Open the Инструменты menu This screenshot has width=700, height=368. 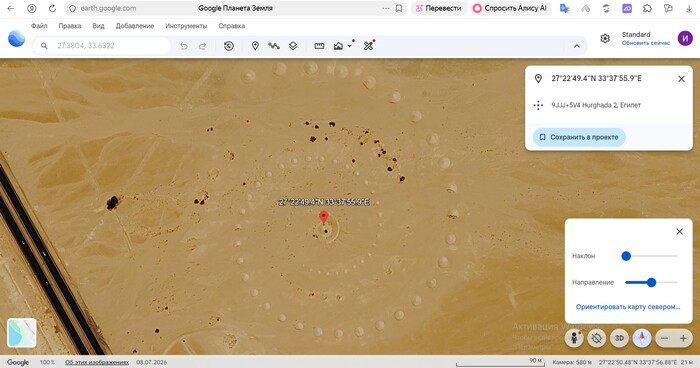(x=186, y=26)
